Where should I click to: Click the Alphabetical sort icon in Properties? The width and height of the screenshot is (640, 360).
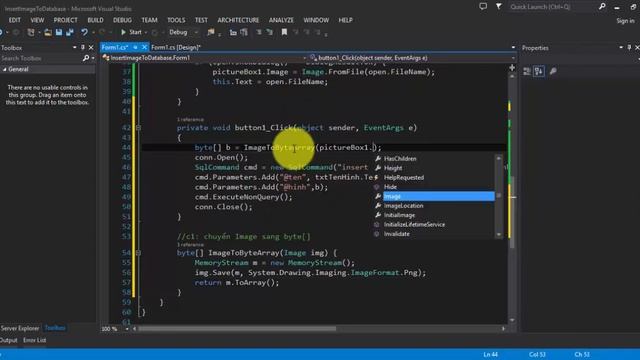tap(539, 71)
